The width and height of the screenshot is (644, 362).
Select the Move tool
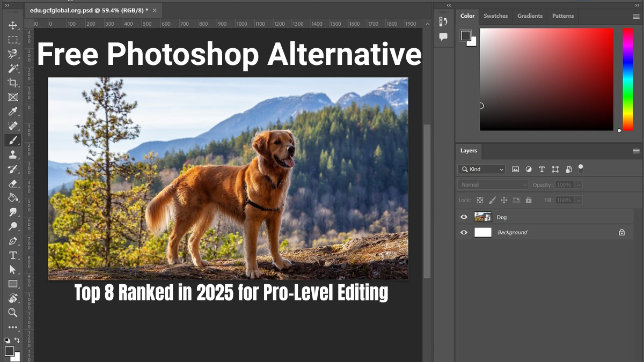pos(13,25)
